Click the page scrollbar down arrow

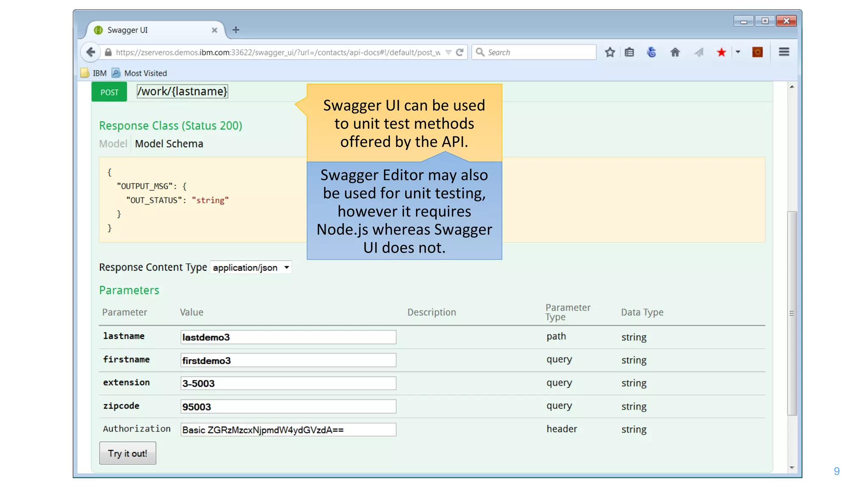pos(792,468)
